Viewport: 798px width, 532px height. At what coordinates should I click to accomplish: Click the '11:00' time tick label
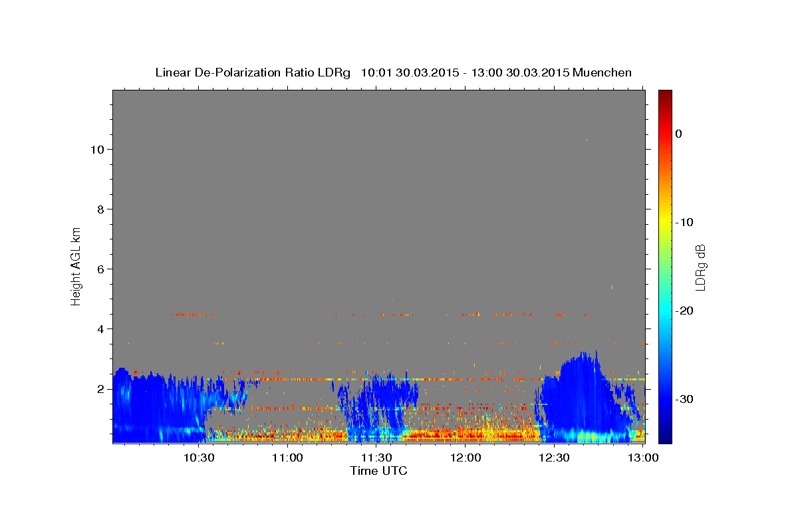click(287, 458)
